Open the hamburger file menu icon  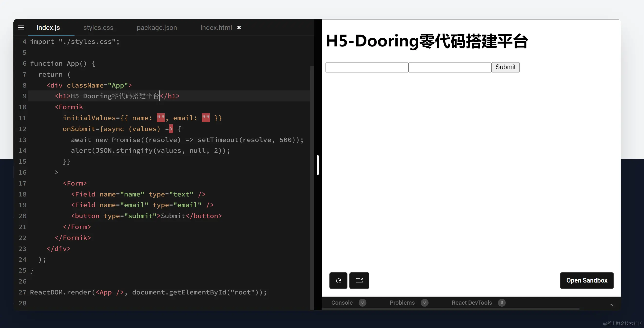click(21, 27)
